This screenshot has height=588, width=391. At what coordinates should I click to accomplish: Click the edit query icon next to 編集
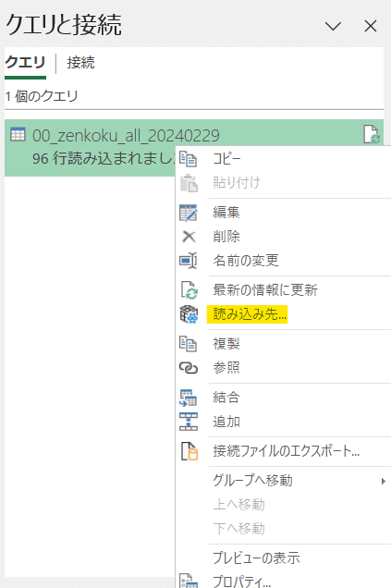click(x=189, y=213)
